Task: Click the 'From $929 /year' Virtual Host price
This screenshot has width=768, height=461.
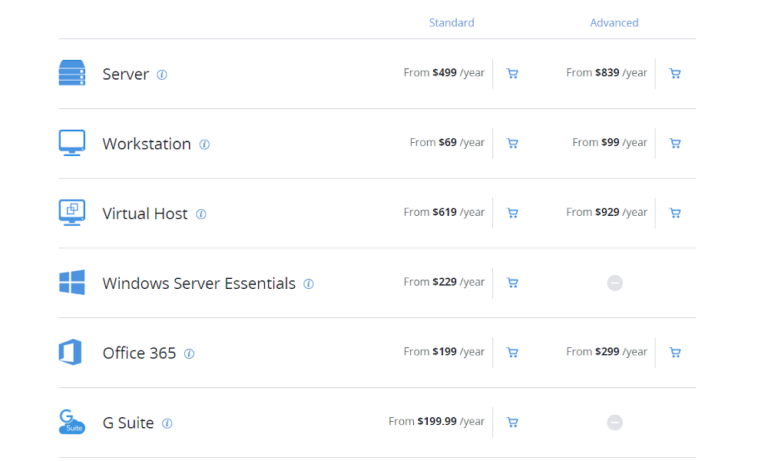Action: tap(606, 212)
